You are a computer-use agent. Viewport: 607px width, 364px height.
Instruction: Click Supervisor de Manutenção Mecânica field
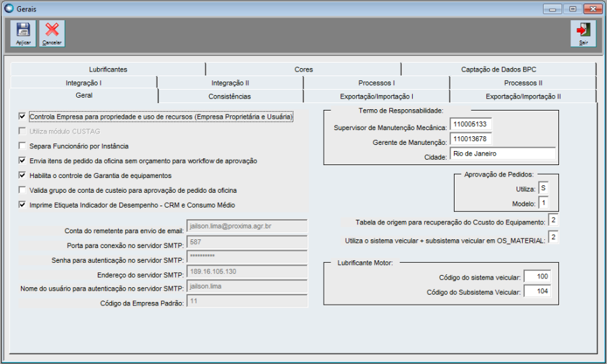(x=471, y=124)
